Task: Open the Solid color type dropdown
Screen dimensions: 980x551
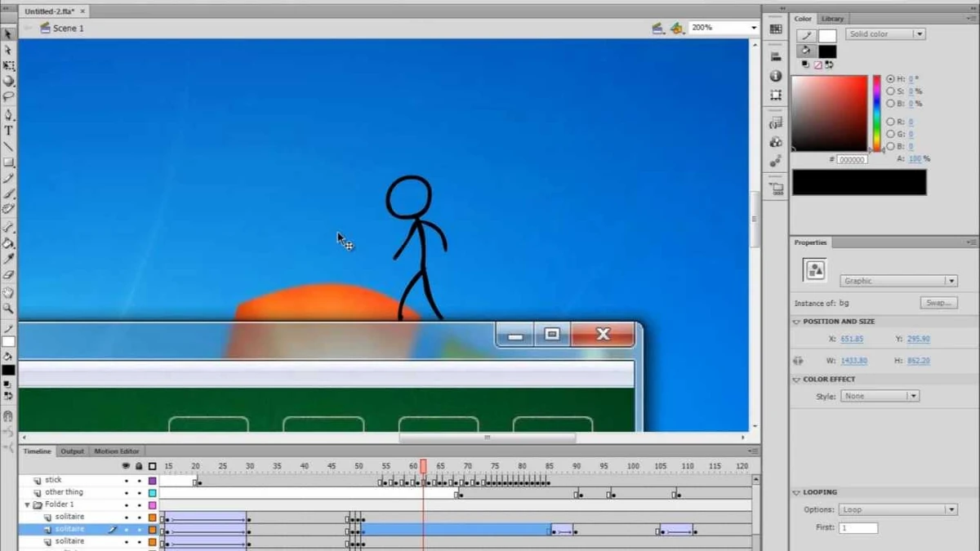Action: pyautogui.click(x=920, y=34)
